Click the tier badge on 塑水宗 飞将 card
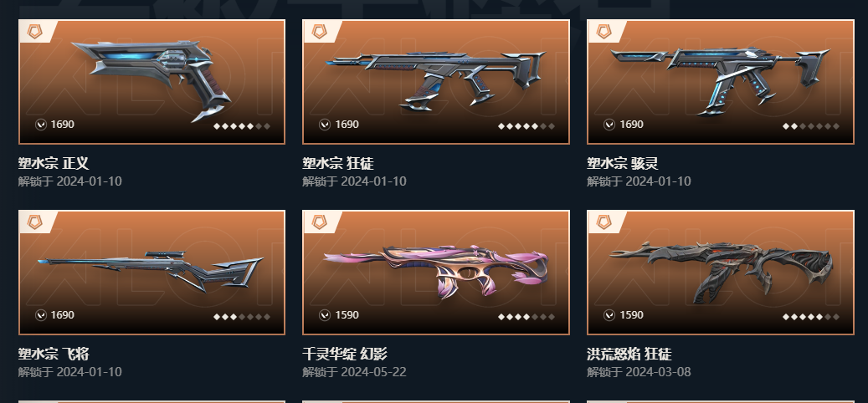 [35, 222]
